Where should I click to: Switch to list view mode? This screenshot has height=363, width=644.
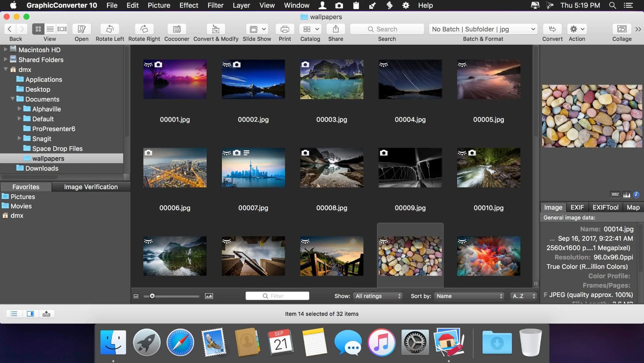coord(50,29)
